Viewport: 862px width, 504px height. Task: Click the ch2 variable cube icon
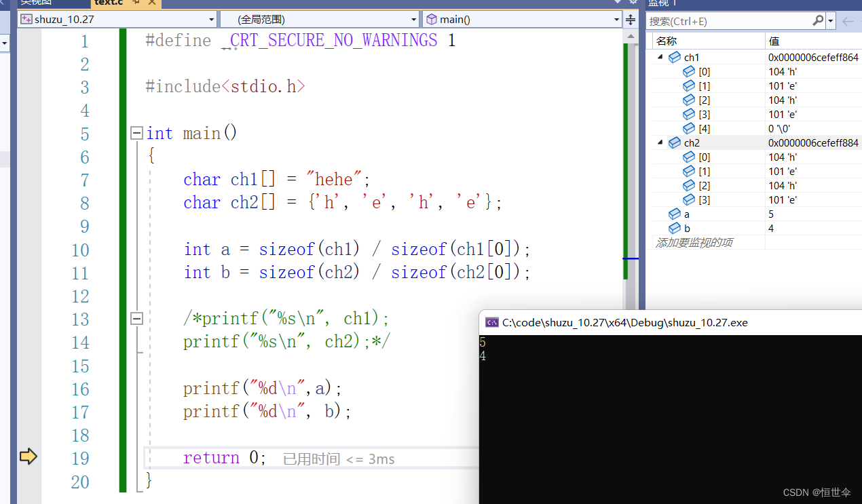coord(674,143)
